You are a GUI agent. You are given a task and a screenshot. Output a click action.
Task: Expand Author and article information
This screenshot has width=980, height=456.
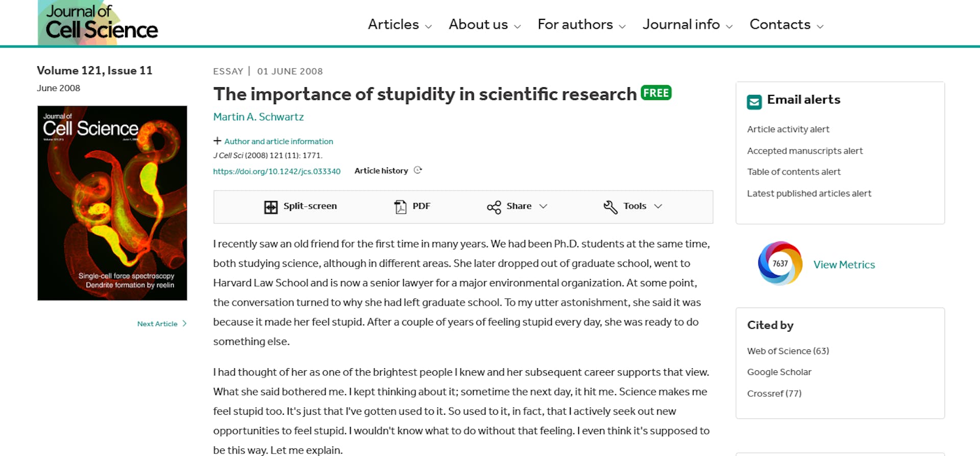point(273,141)
